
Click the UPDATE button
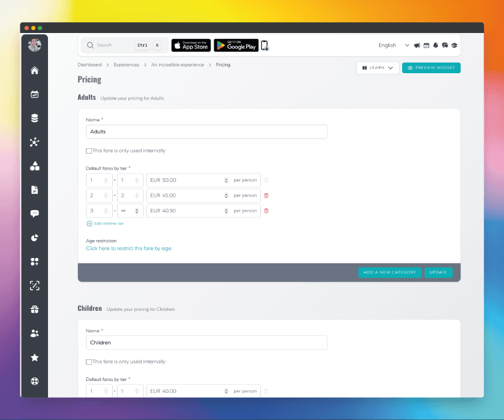tap(438, 272)
